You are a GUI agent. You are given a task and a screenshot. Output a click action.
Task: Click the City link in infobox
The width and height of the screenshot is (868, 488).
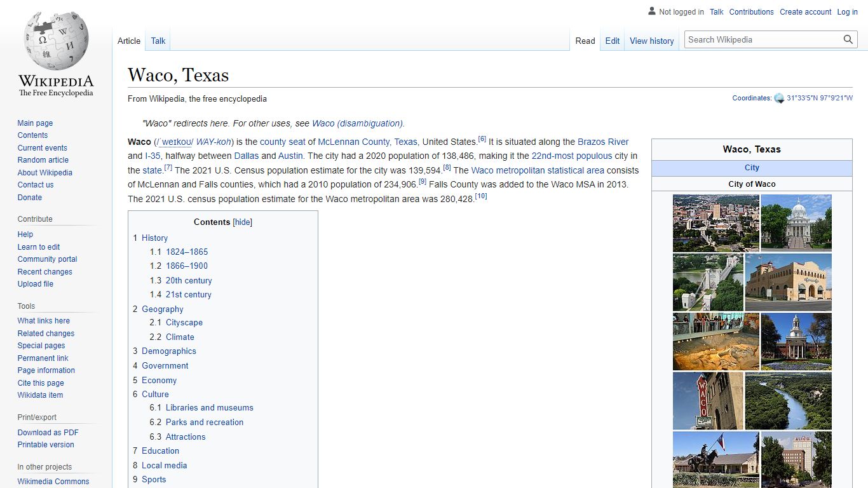click(x=752, y=168)
